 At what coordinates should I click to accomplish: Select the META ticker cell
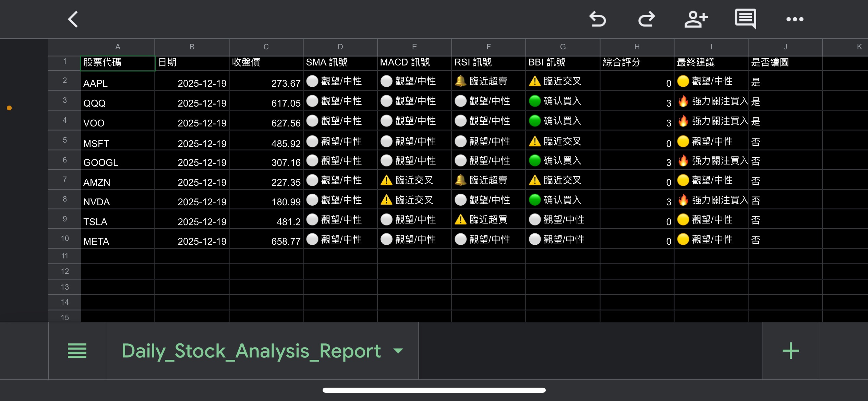(x=118, y=239)
